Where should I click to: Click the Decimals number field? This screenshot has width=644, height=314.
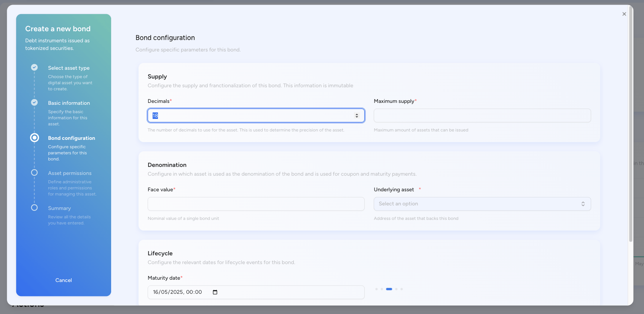tap(251, 115)
